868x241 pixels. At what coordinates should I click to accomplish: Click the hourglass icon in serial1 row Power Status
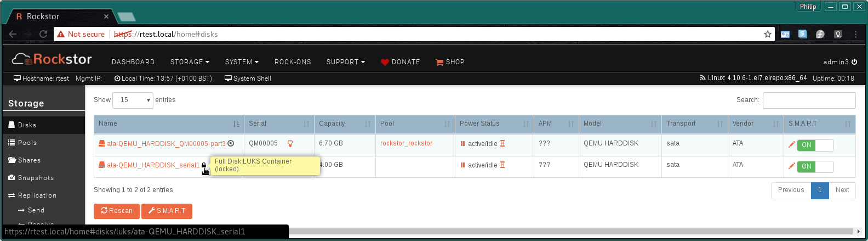click(x=502, y=165)
